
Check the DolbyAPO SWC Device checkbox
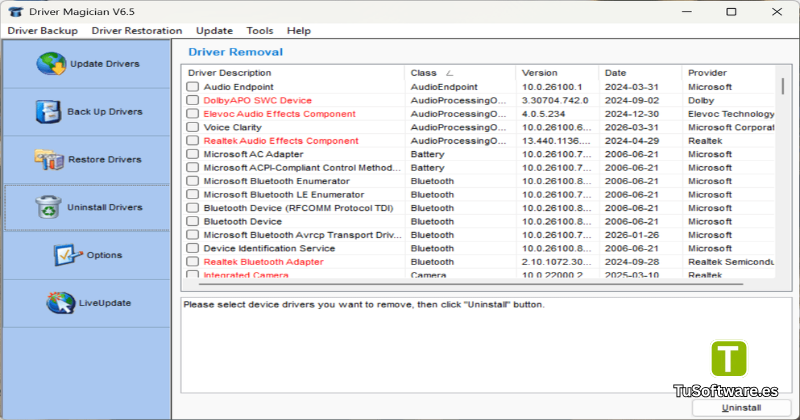click(x=192, y=100)
